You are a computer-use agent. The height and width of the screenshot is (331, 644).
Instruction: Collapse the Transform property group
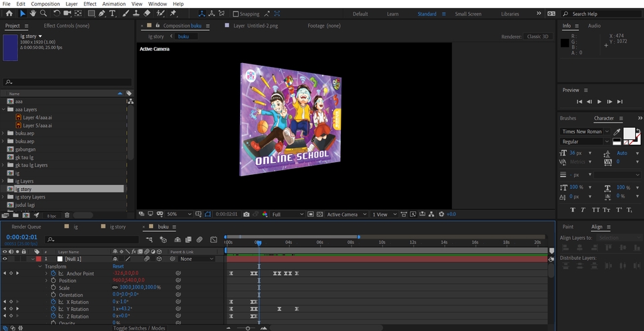pos(40,266)
